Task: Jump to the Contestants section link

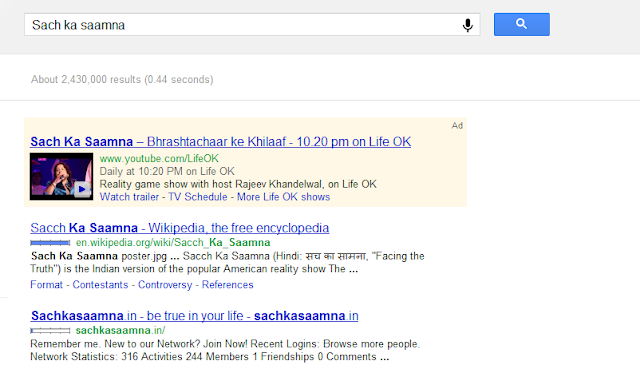Action: (x=100, y=285)
